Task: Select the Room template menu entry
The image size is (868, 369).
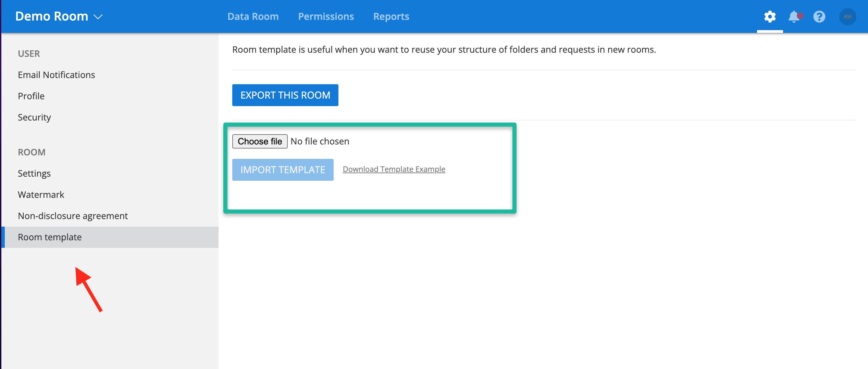Action: pos(50,237)
